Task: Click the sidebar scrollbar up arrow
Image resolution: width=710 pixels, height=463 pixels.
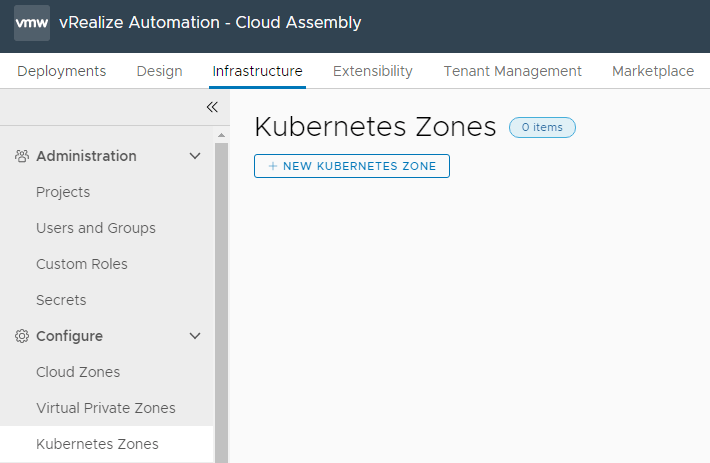Action: (x=221, y=135)
